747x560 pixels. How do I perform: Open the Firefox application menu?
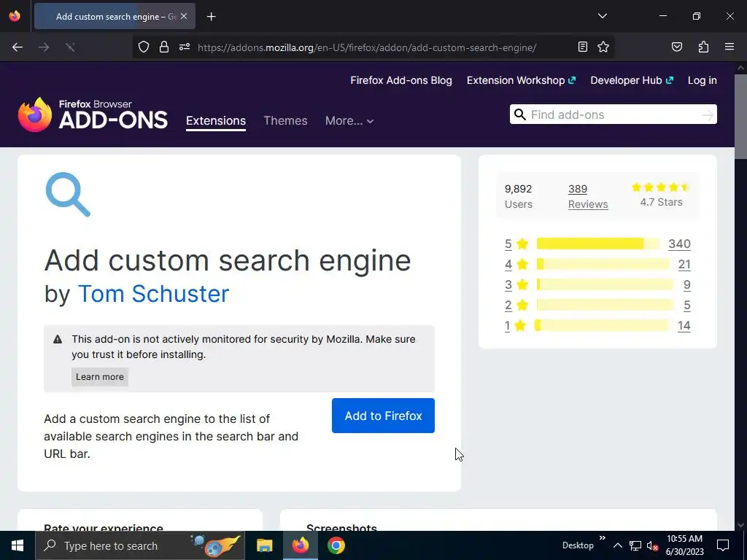729,47
